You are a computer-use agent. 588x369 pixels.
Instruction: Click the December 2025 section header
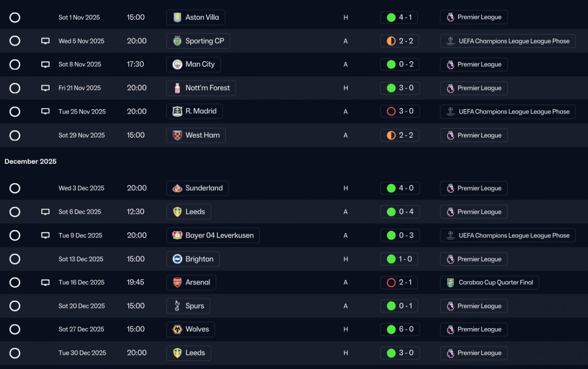(30, 162)
